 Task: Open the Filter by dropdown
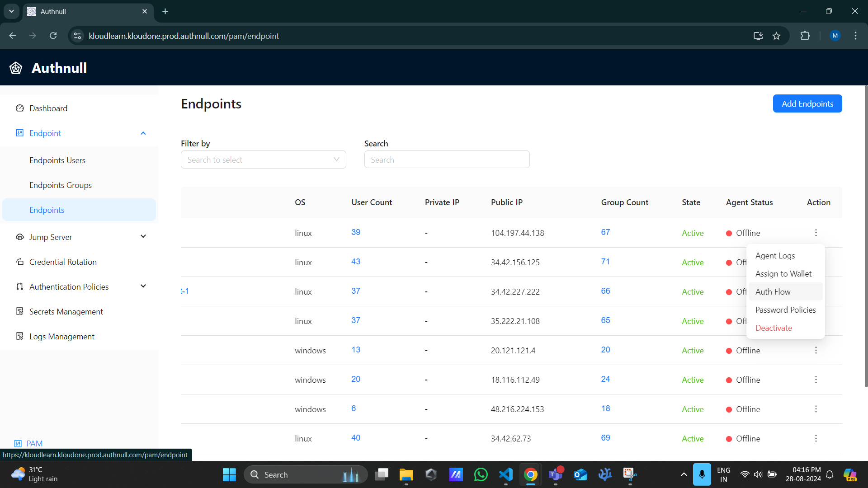(263, 160)
